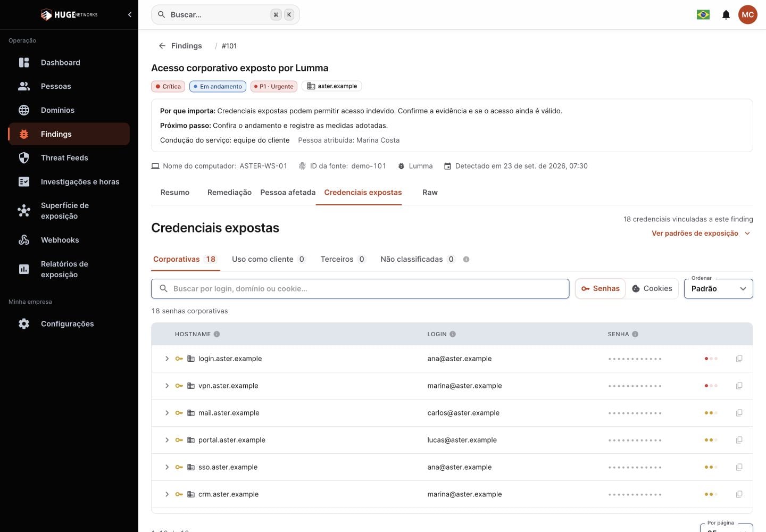Go to Threat Feeds page
The image size is (766, 532).
pyautogui.click(x=69, y=158)
